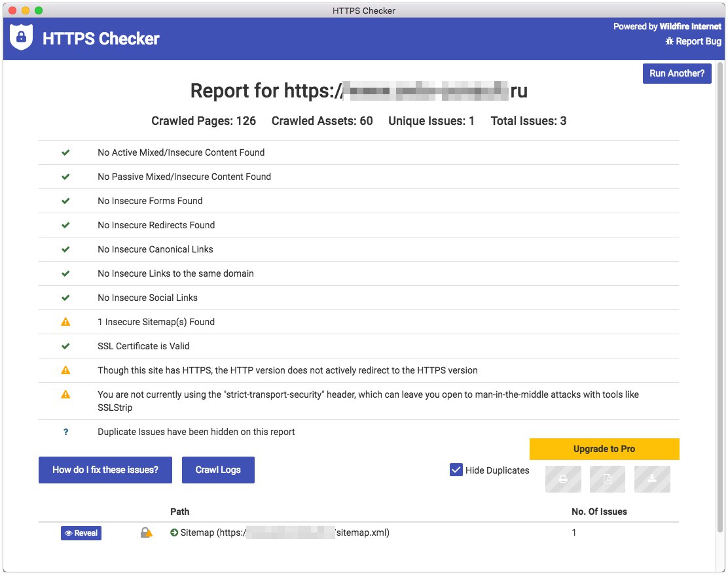Open the Wildfire Internet link
Image resolution: width=728 pixels, height=575 pixels.
coord(691,26)
